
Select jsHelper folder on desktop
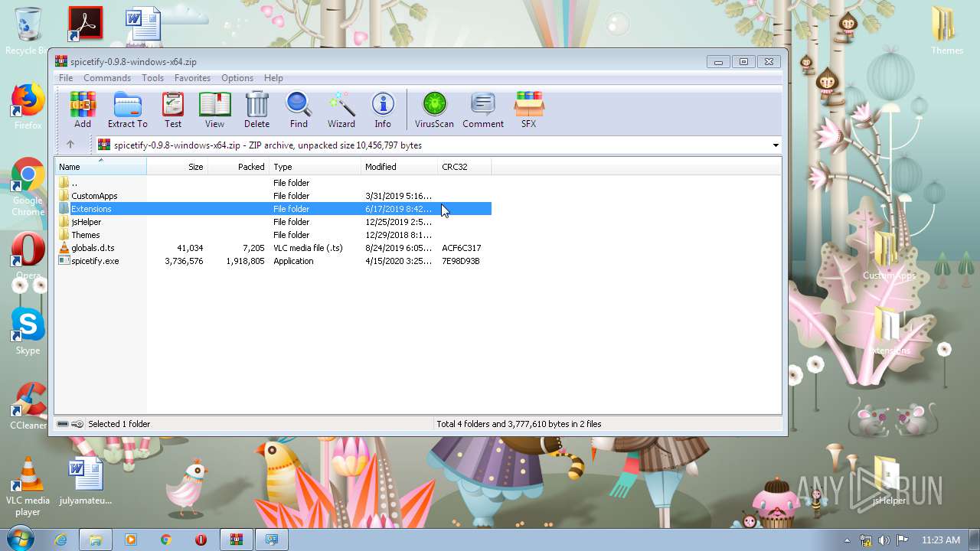click(x=889, y=481)
